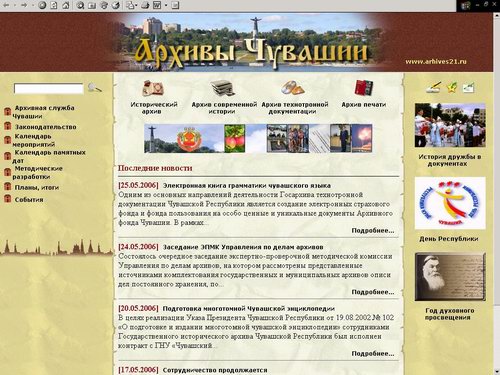This screenshot has height=375, width=500.
Task: Click the magnifier search icon on the site
Action: click(x=94, y=88)
